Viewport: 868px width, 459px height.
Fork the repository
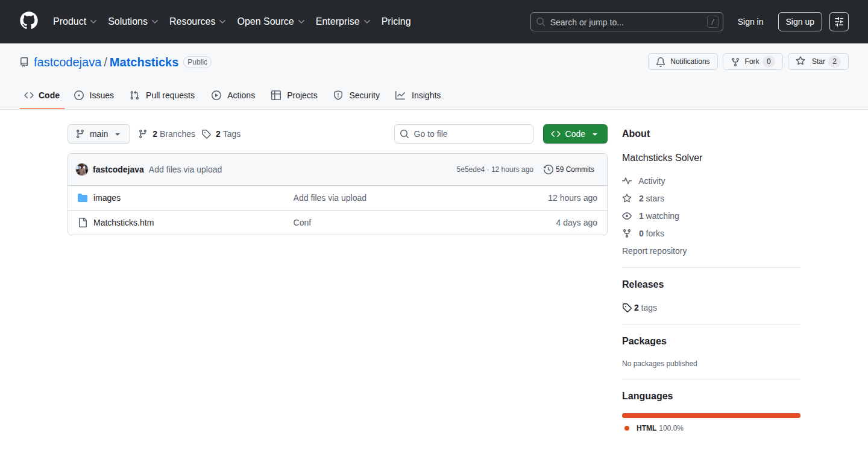(x=753, y=62)
